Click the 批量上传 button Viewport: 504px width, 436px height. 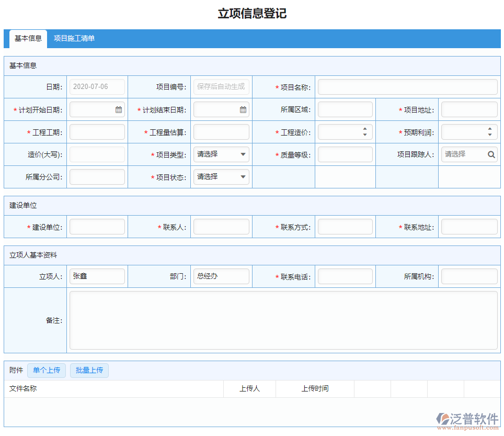coord(89,371)
